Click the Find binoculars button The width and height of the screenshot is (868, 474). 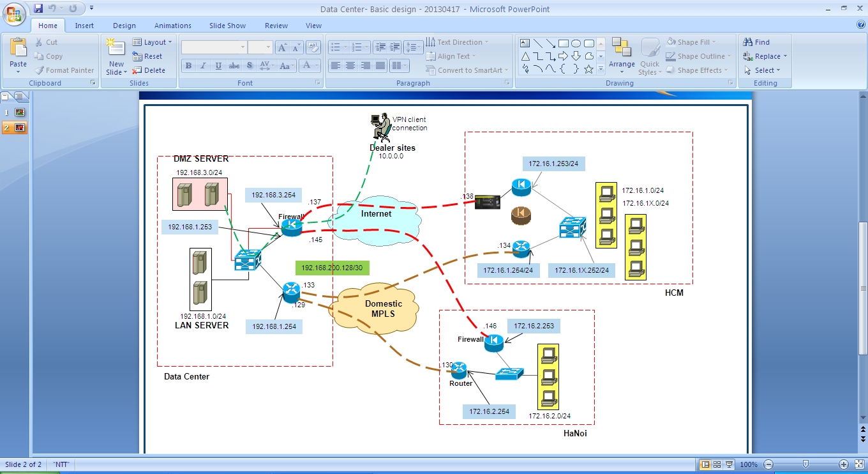click(756, 42)
